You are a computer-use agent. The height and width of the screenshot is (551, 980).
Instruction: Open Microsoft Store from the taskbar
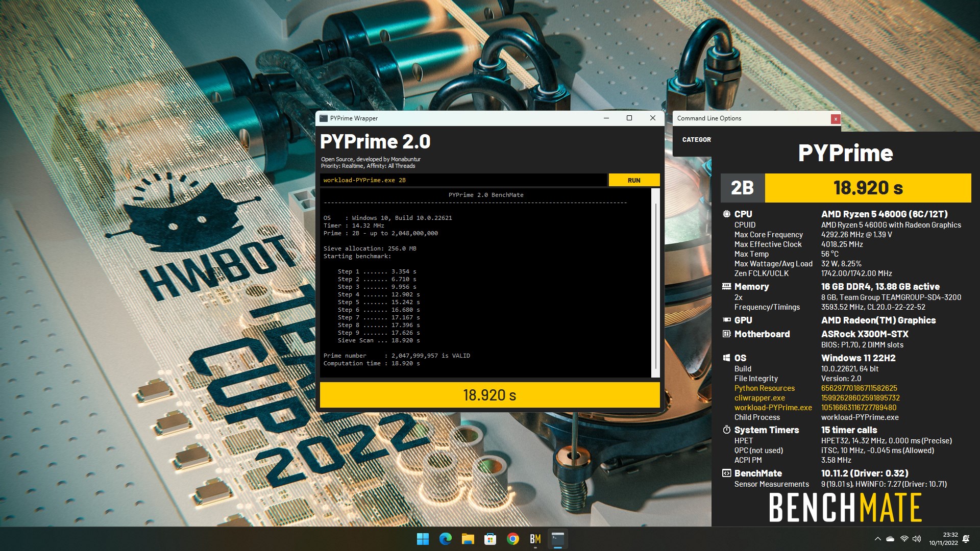coord(490,539)
